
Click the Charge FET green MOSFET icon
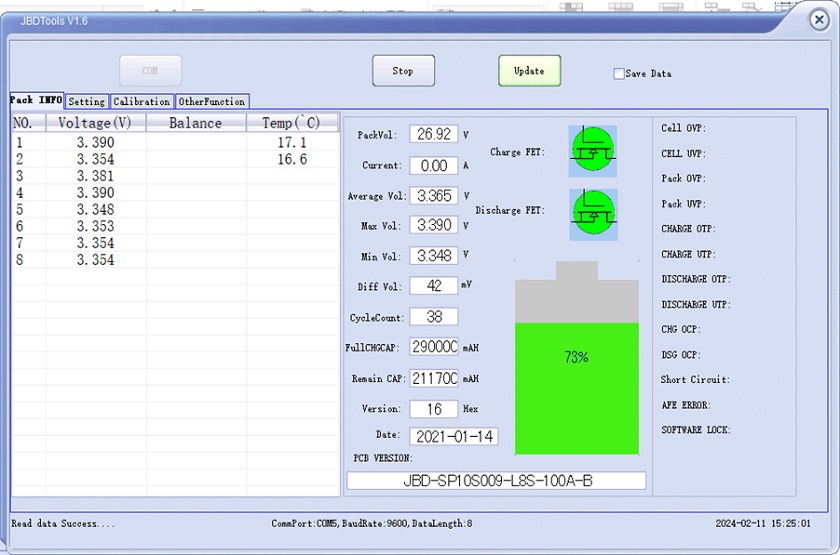[592, 151]
